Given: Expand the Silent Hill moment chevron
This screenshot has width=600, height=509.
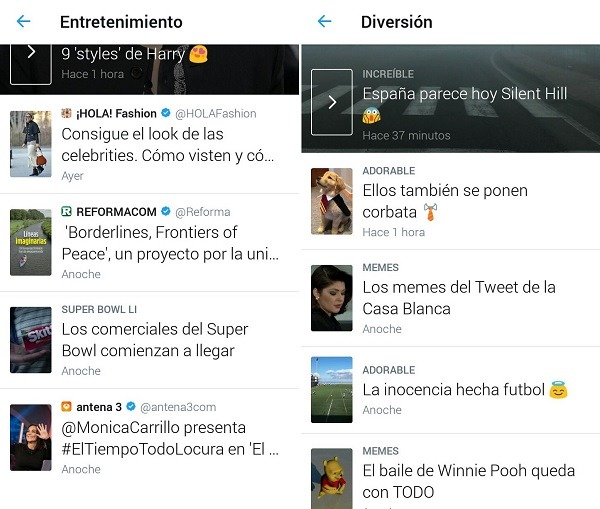Looking at the screenshot, I should [x=332, y=102].
